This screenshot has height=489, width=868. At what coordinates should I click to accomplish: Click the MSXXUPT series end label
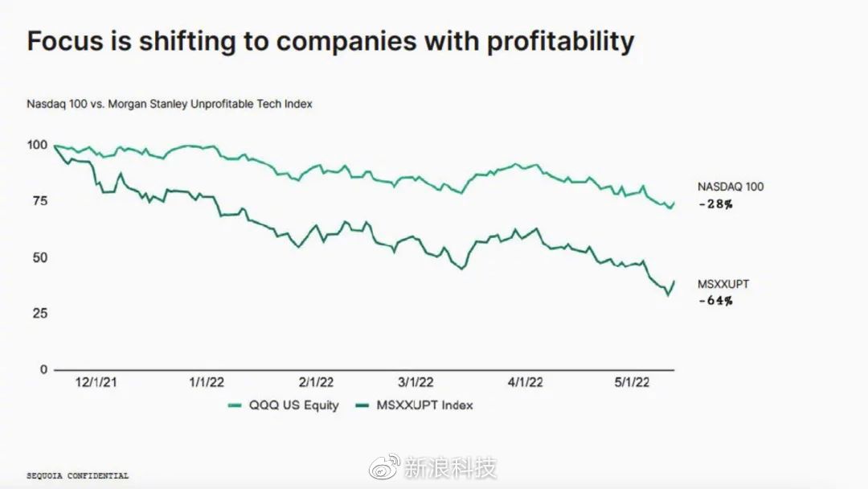click(724, 284)
